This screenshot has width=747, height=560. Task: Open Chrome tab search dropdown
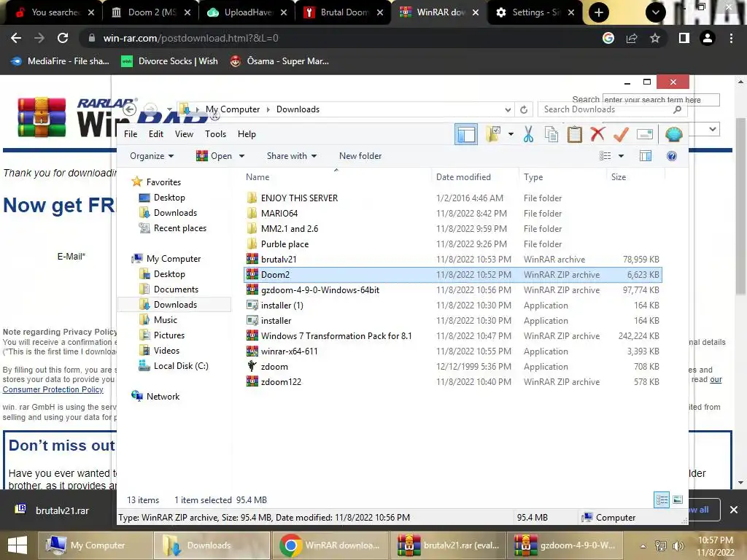coord(656,12)
